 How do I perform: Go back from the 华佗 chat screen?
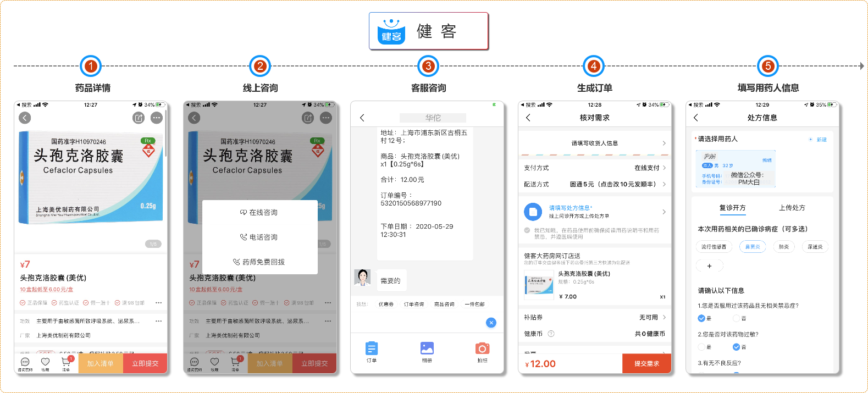point(362,118)
